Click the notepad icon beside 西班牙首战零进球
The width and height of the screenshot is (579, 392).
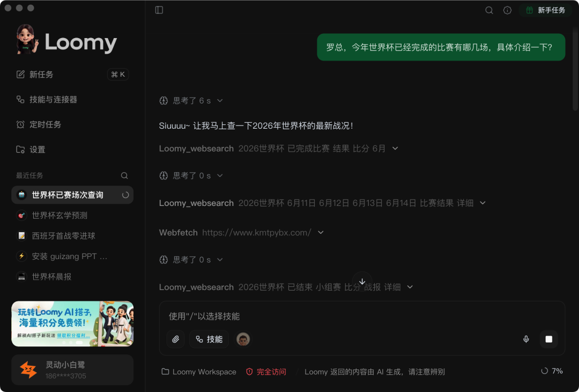click(21, 236)
